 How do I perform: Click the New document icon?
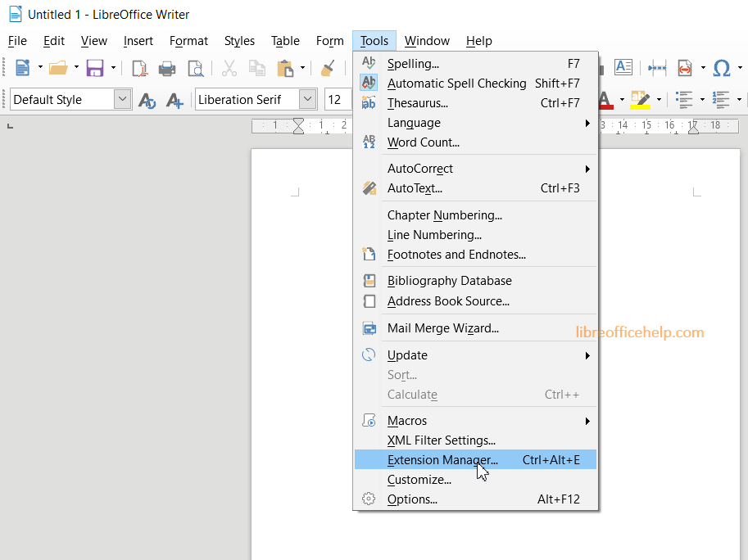coord(22,68)
